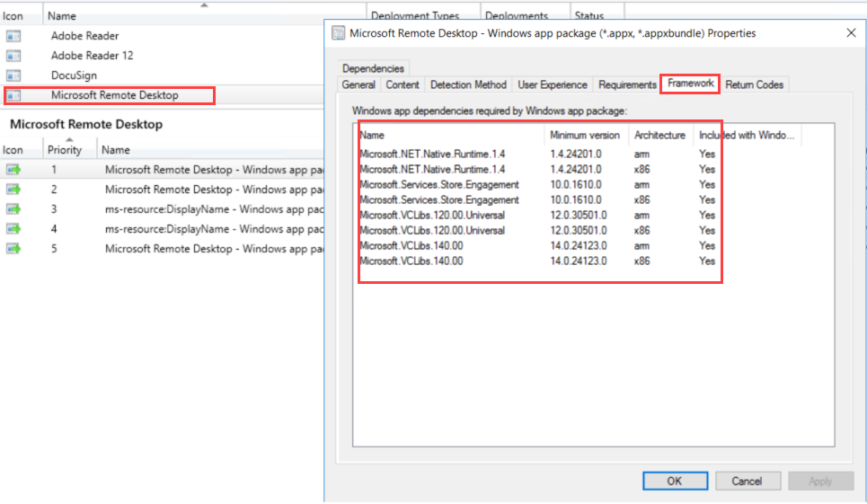Open the Detection Method tab
Screen dimensions: 867x504
[468, 84]
